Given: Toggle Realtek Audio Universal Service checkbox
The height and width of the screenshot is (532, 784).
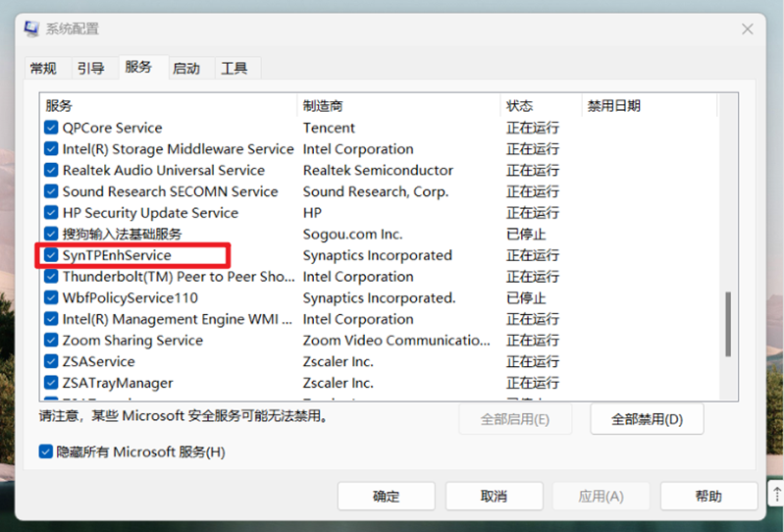Looking at the screenshot, I should tap(51, 171).
